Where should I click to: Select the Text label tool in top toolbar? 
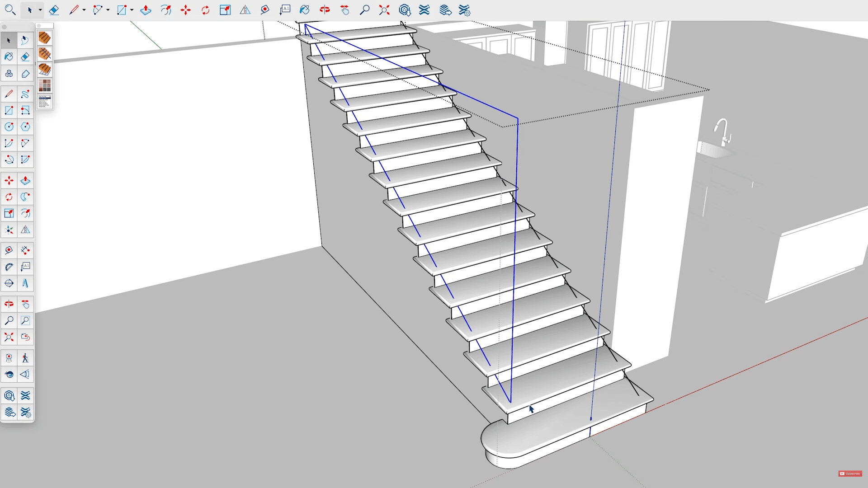(x=285, y=10)
